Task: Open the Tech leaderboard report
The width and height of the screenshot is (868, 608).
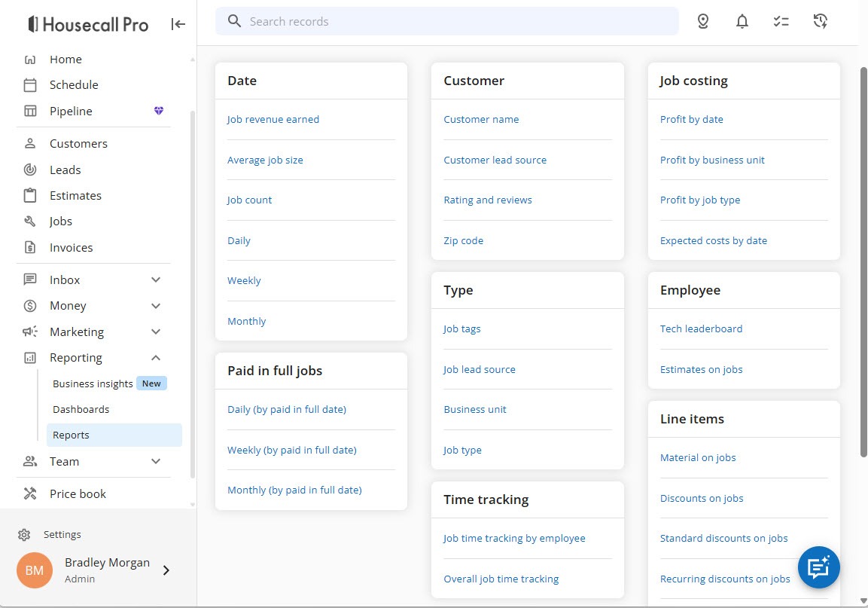Action: (x=701, y=328)
